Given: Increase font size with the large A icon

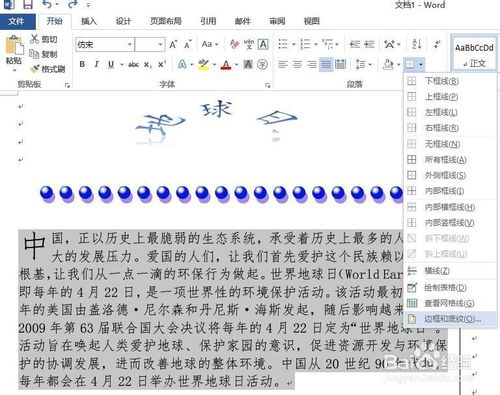Looking at the screenshot, I should [x=173, y=44].
